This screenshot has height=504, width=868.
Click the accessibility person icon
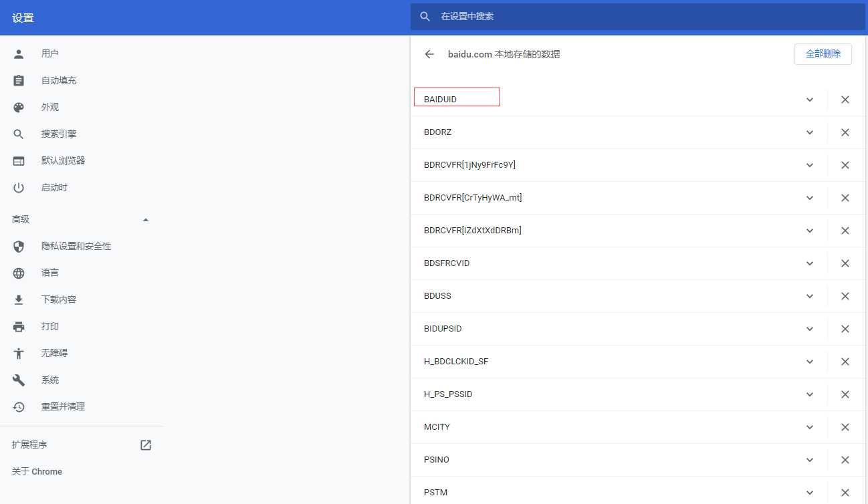[x=19, y=353]
